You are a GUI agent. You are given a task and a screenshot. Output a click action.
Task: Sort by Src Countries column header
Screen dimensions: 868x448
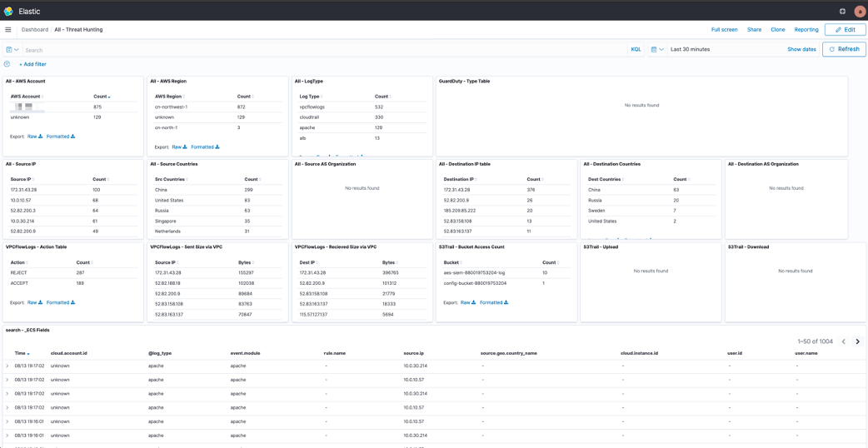[170, 179]
